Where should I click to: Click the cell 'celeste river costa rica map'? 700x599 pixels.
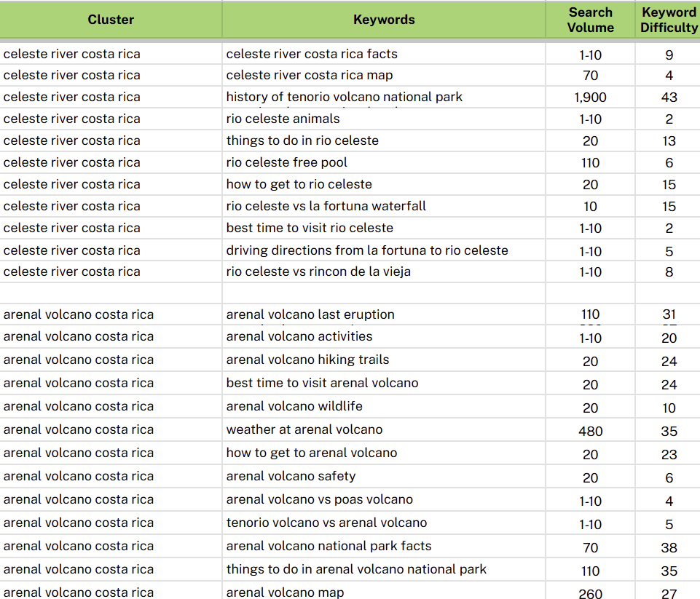384,76
